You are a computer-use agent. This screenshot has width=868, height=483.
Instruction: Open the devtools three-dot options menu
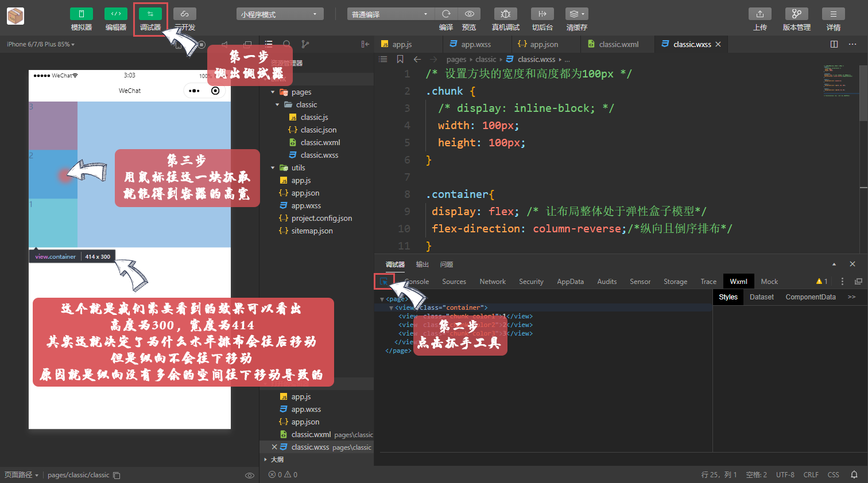(842, 281)
